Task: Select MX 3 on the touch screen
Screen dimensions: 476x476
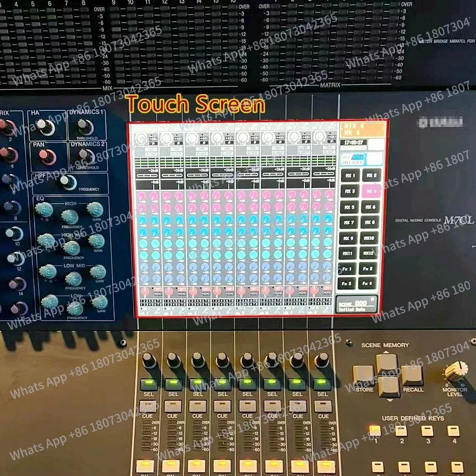Action: point(349,191)
